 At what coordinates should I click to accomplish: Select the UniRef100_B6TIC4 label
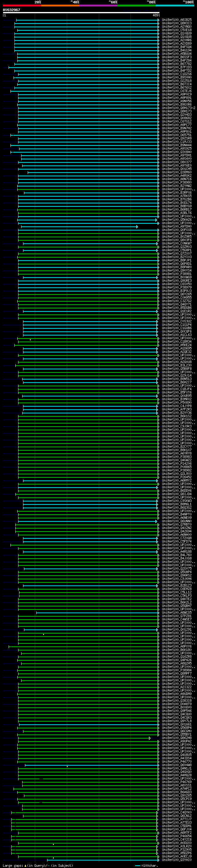click(x=176, y=84)
